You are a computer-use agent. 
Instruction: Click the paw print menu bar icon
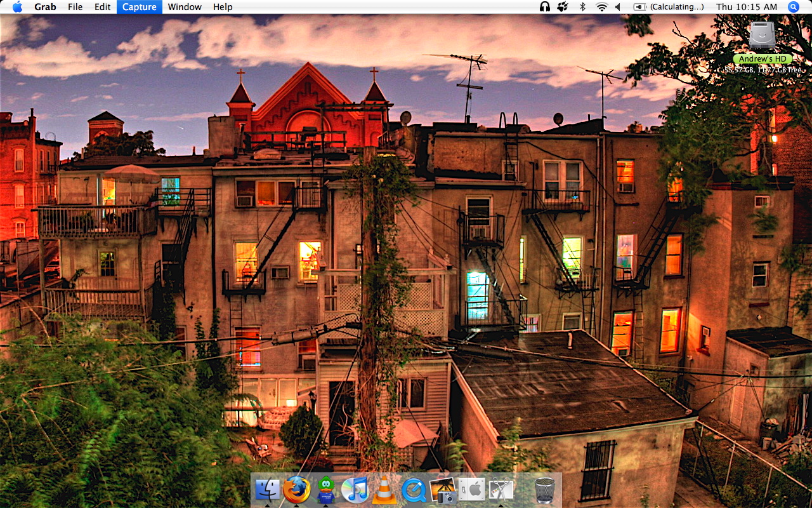(562, 7)
